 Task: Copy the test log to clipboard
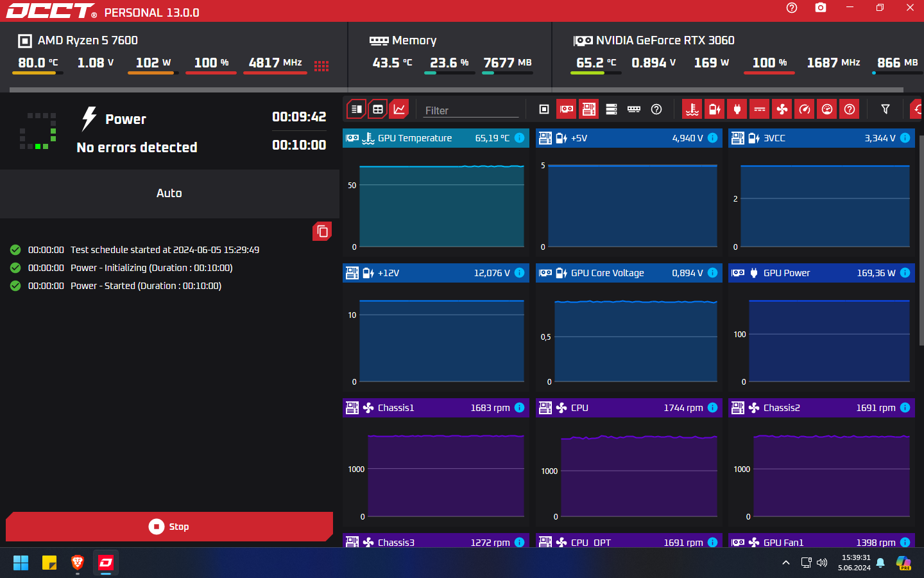pos(322,231)
